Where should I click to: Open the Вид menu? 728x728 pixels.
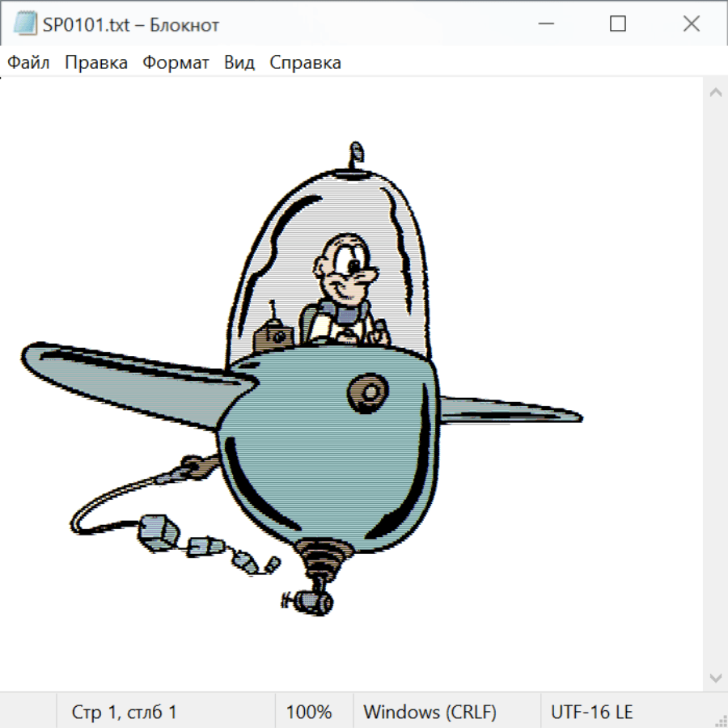[239, 63]
